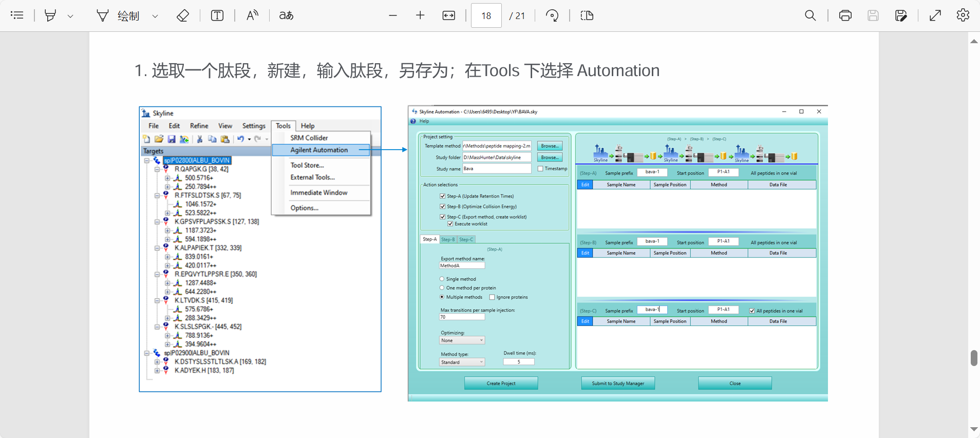This screenshot has height=438, width=980.
Task: Open the Optimizing None dropdown
Action: [x=462, y=340]
